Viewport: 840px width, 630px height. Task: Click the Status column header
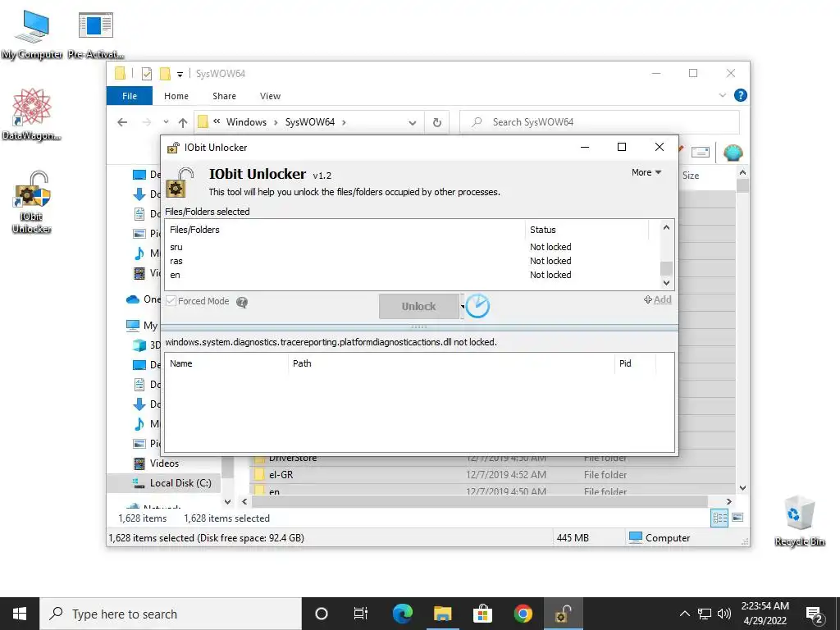click(x=587, y=230)
